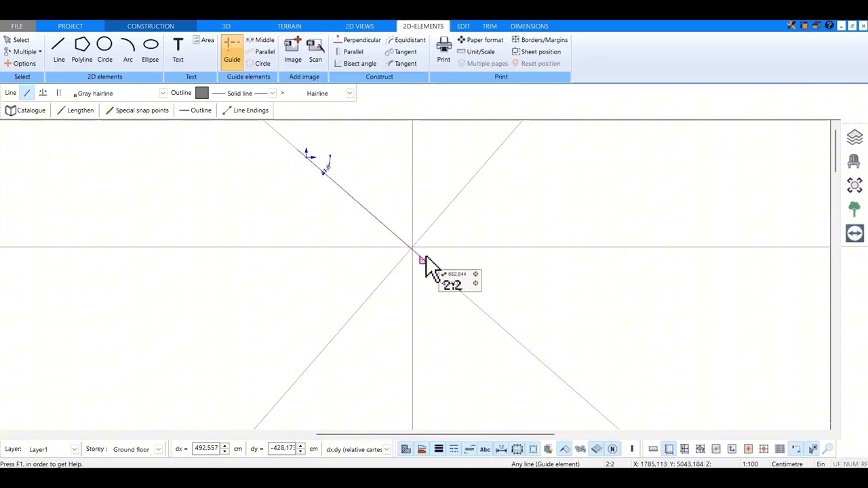Use the Bisect angle construction

tap(355, 64)
